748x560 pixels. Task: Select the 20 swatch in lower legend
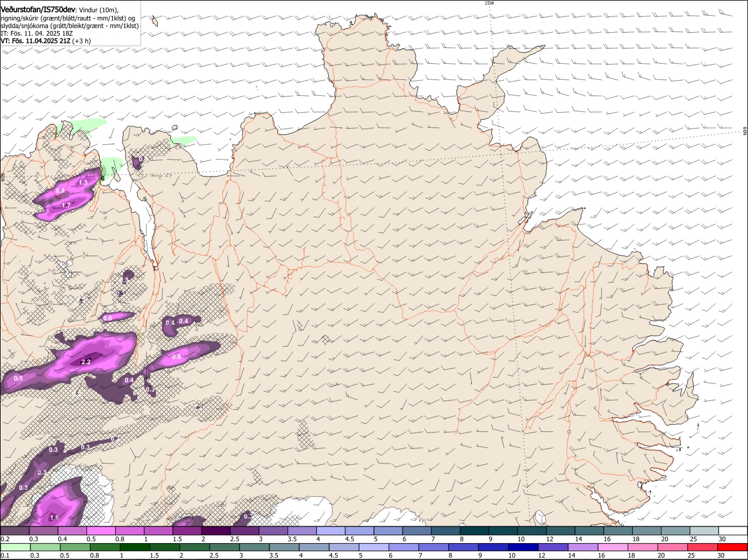pos(672,548)
